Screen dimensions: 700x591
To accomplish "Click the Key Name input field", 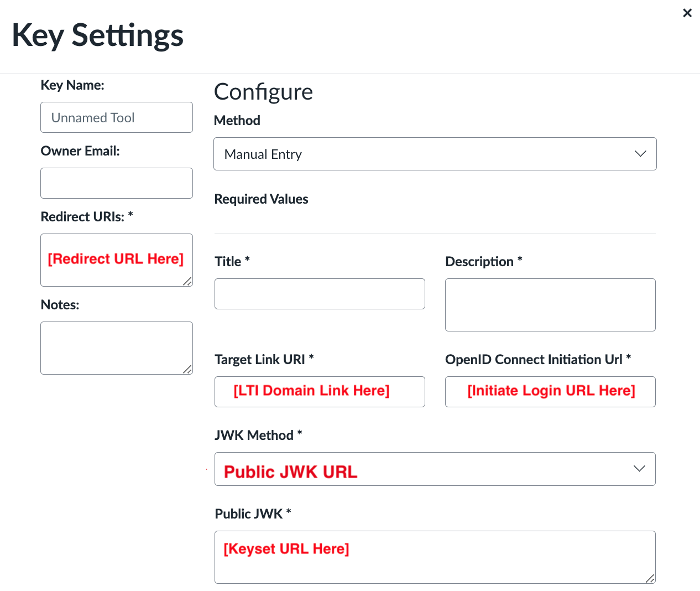I will coord(117,117).
